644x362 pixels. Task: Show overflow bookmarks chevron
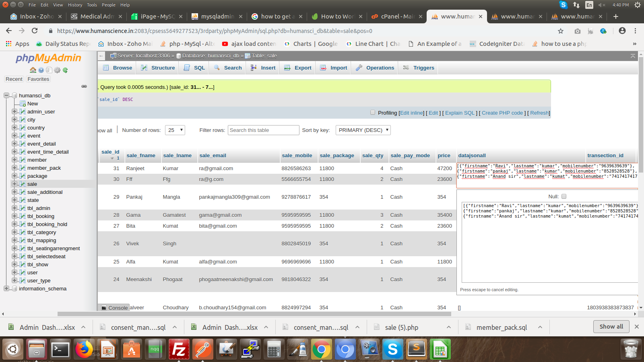[635, 44]
